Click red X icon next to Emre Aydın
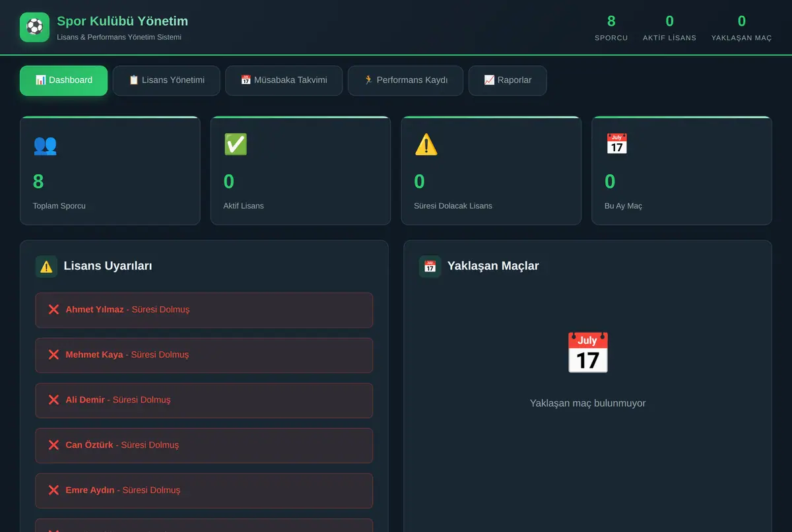Screen dimensions: 792x532 point(53,490)
